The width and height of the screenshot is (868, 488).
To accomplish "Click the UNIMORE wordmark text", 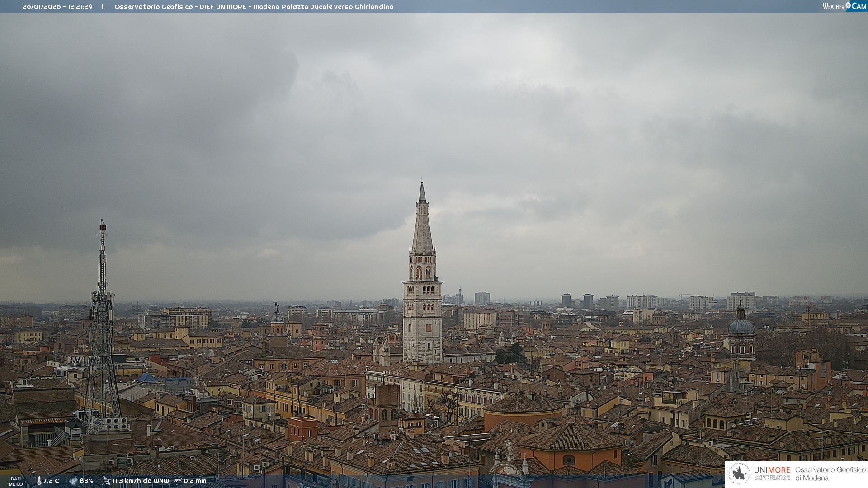I will pos(772,470).
